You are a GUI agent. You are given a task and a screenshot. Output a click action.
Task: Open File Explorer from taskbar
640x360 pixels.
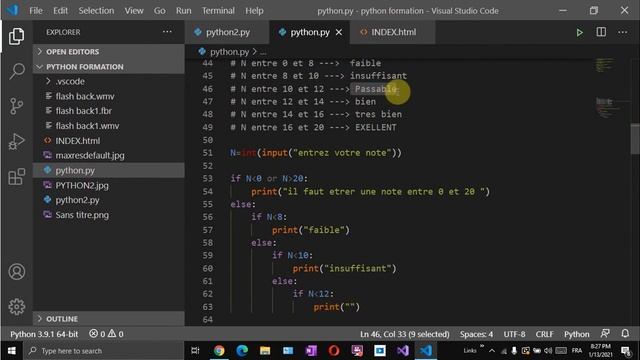tap(265, 351)
